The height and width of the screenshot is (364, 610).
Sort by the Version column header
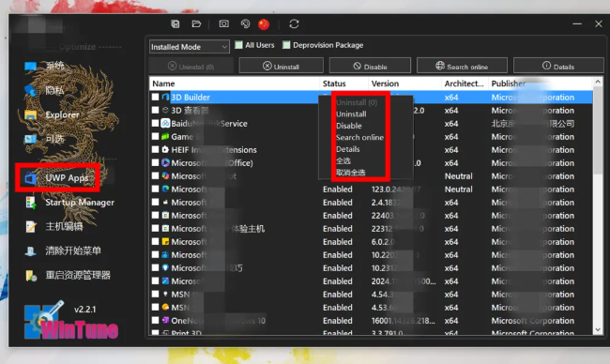pyautogui.click(x=404, y=83)
